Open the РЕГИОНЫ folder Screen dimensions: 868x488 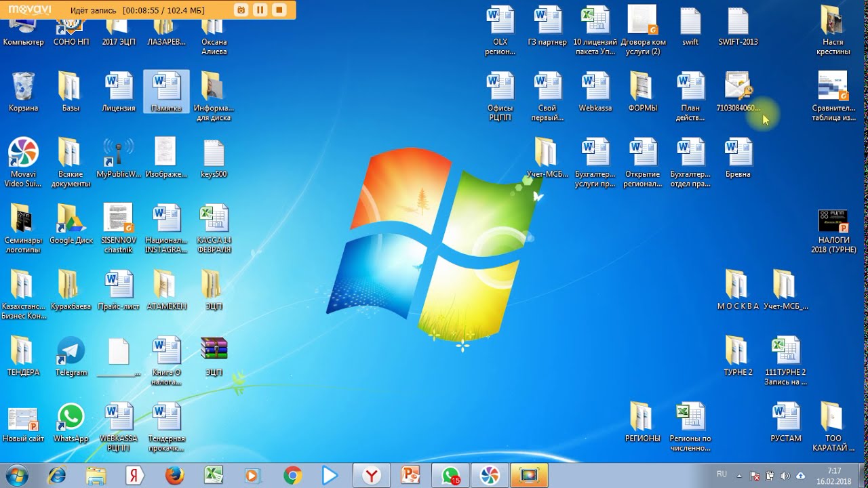642,423
